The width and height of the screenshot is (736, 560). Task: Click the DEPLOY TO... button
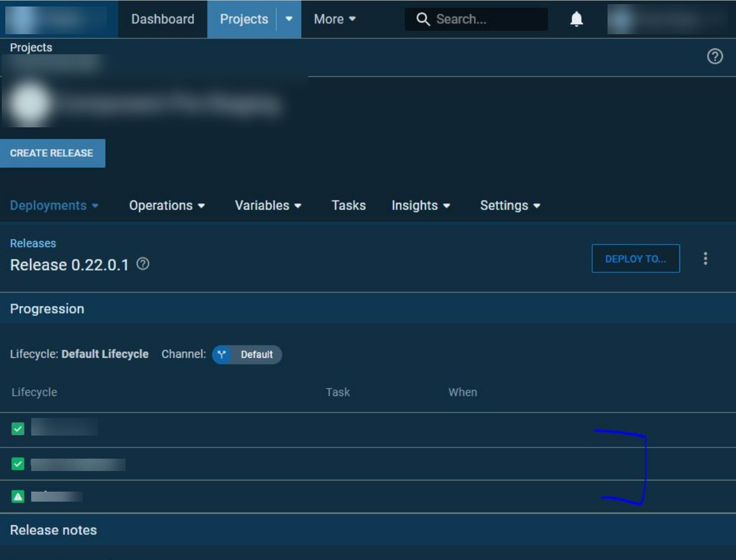click(x=636, y=258)
